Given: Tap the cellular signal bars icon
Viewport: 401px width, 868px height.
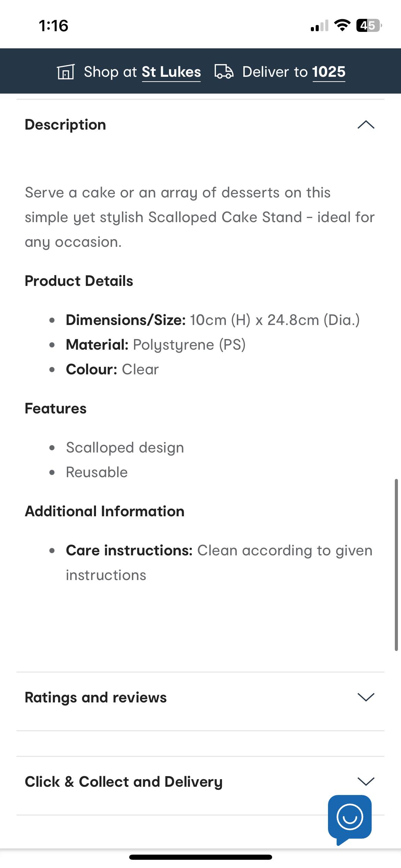Looking at the screenshot, I should coord(319,26).
